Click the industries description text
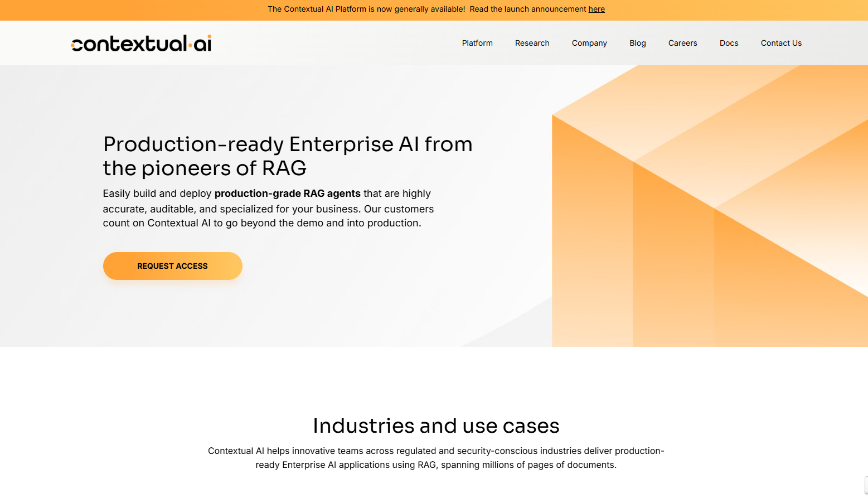Screen dimensions: 868x503 click(436, 457)
